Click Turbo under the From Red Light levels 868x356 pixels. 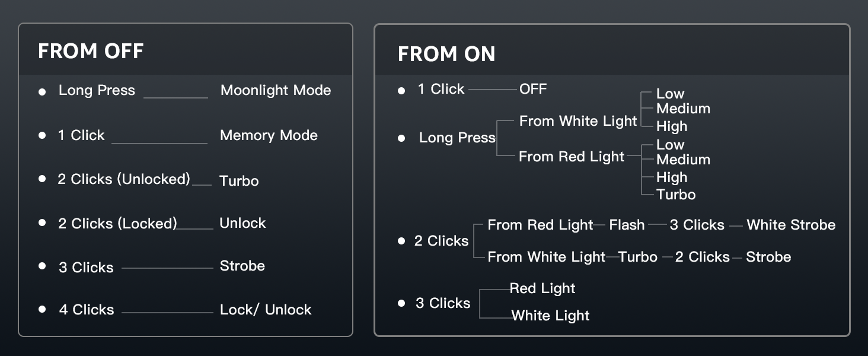click(676, 195)
